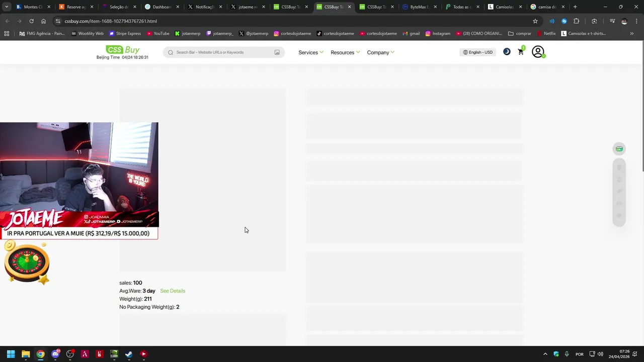Image resolution: width=644 pixels, height=362 pixels.
Task: Switch to the camisa do Google tab
Action: (547, 7)
